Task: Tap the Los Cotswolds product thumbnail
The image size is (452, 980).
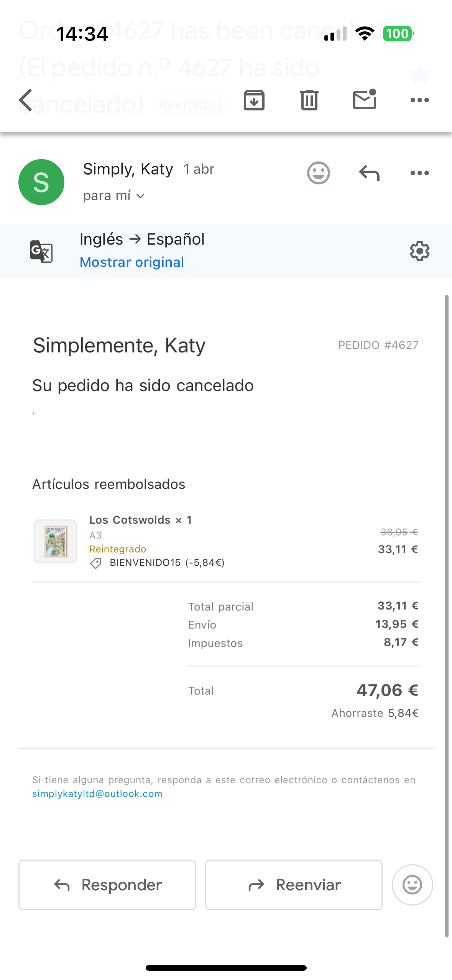Action: click(56, 541)
